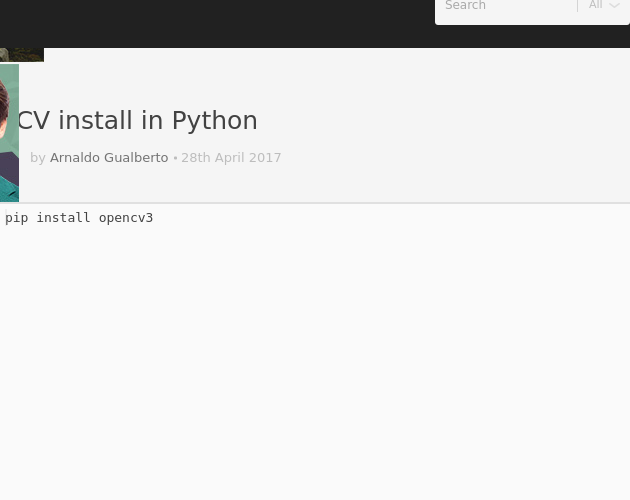Click the surname 'Gualberto' in the byline
This screenshot has height=500, width=630.
(x=136, y=158)
